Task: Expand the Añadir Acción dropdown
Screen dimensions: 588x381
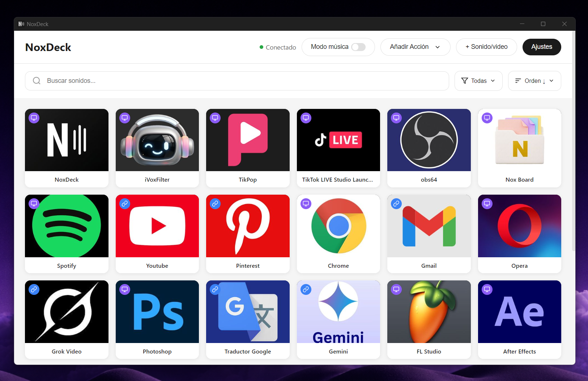Action: 415,47
